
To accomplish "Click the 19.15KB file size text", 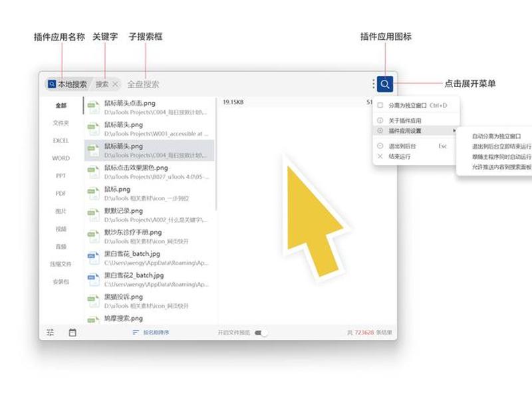I will pos(233,102).
